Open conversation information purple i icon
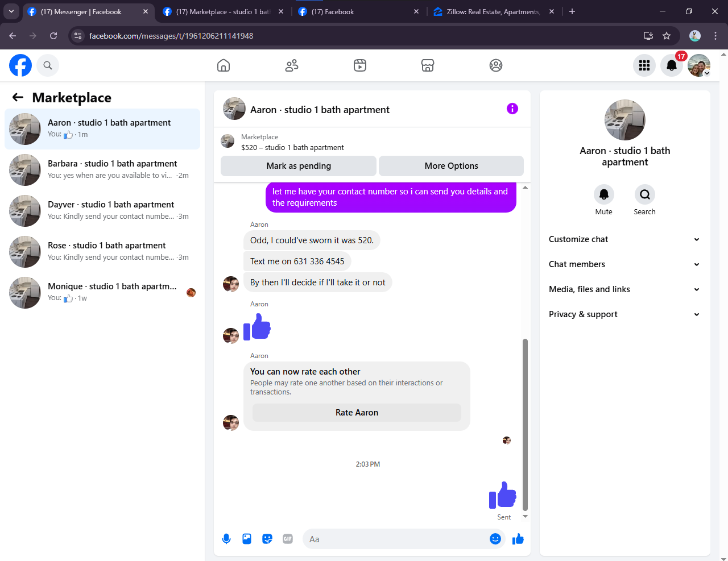The image size is (728, 561). [x=512, y=109]
